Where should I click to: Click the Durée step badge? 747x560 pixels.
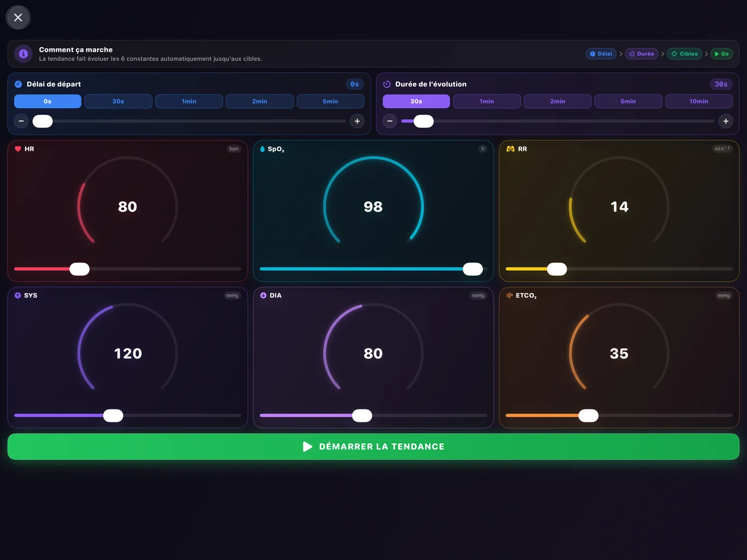pos(641,54)
